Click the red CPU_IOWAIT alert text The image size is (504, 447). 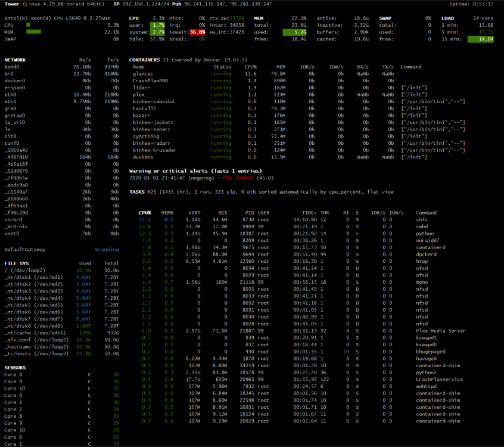click(238, 178)
